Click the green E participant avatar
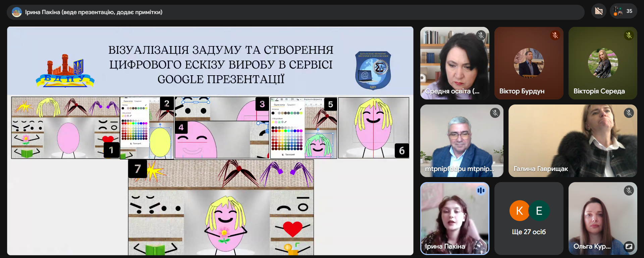 pos(539,211)
